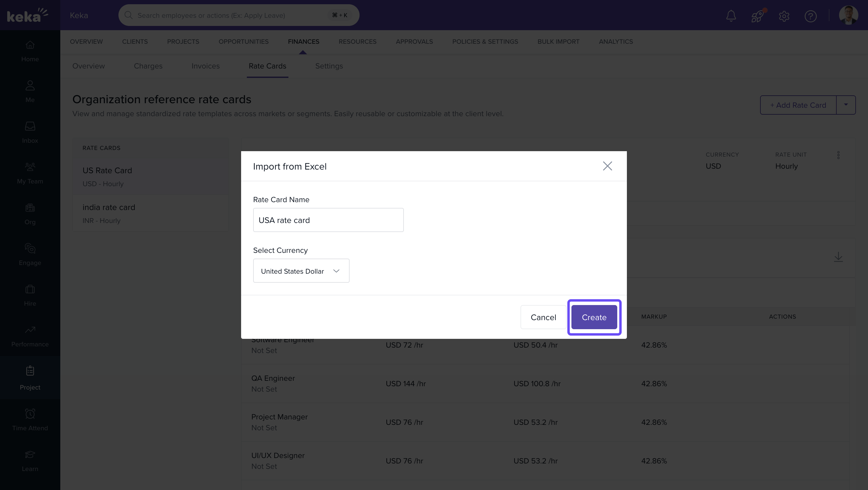
Task: Open the help question mark icon
Action: (x=810, y=16)
